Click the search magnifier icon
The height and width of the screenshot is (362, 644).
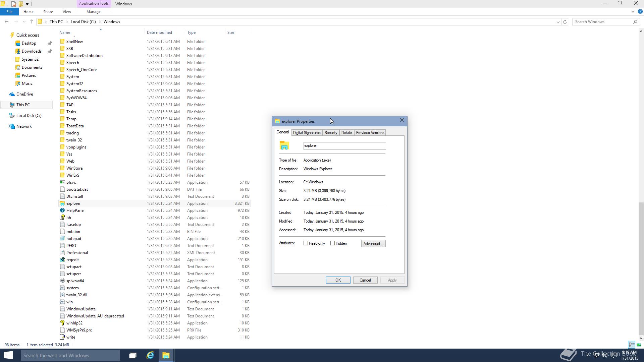(x=635, y=22)
